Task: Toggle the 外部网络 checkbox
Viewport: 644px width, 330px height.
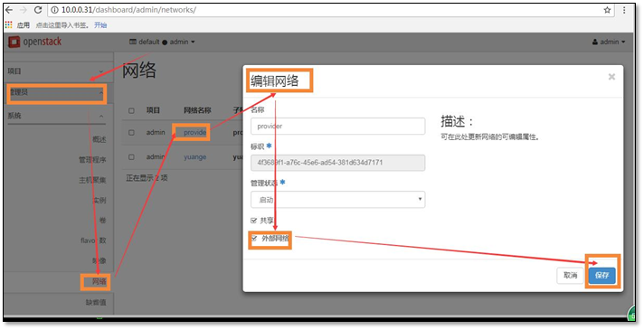Action: click(x=254, y=238)
